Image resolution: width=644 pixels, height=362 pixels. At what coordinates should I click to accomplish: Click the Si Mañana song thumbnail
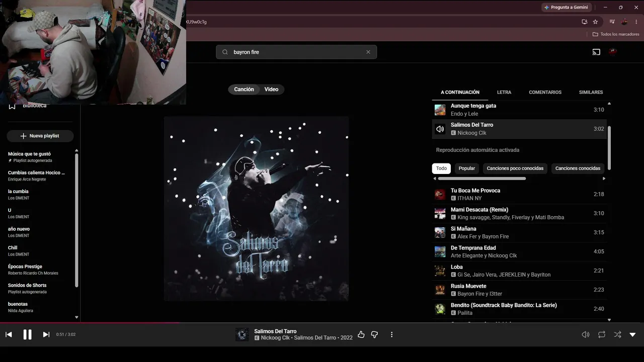pyautogui.click(x=440, y=232)
